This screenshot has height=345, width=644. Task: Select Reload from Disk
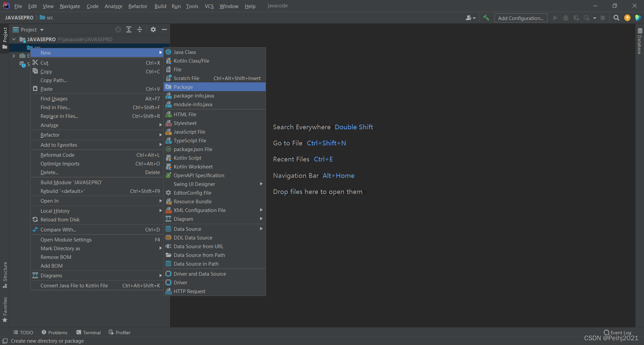97,220
